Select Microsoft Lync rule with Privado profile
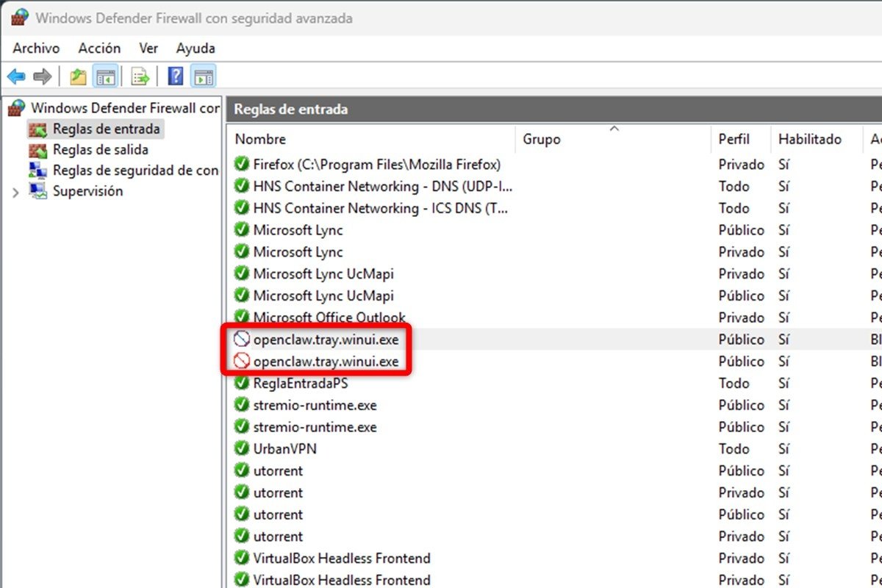882x588 pixels. [298, 252]
